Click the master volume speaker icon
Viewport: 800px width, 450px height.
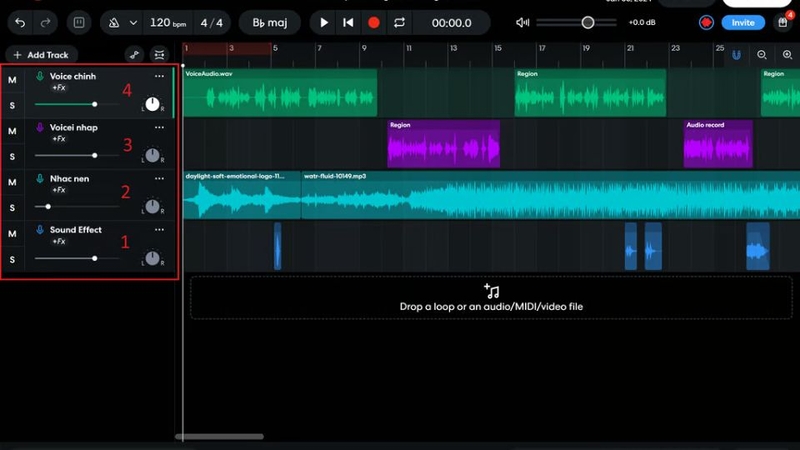click(522, 22)
